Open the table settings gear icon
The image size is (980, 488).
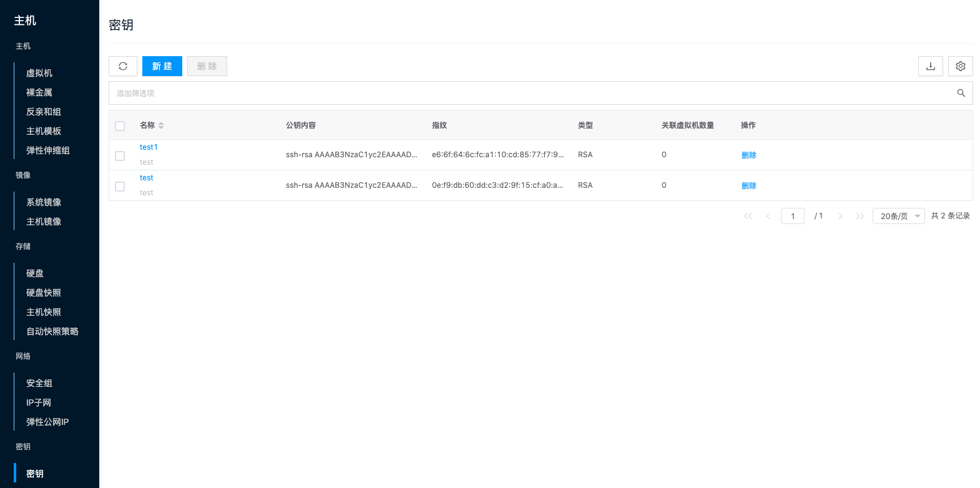(960, 66)
